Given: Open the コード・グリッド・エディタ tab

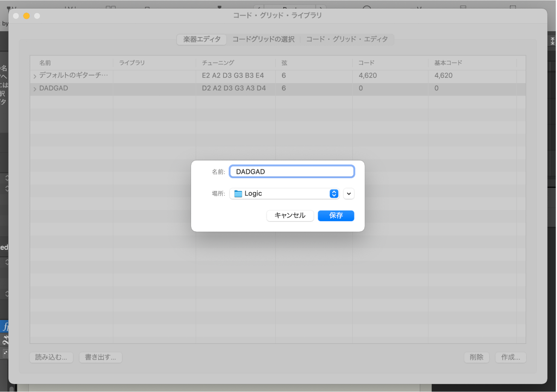Looking at the screenshot, I should [348, 39].
